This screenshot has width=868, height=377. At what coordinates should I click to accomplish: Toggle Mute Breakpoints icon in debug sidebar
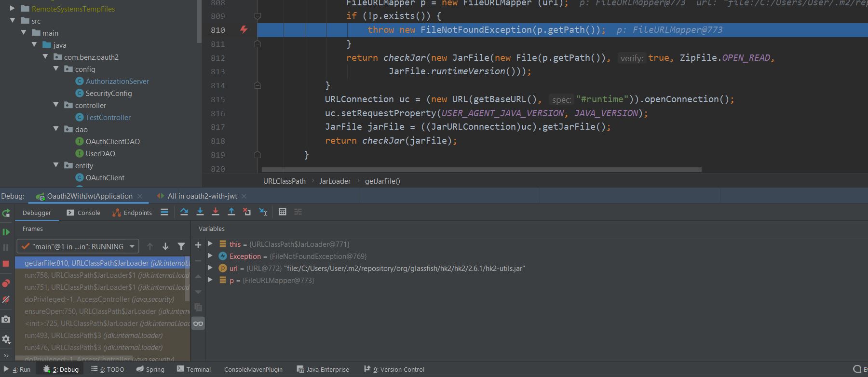(x=6, y=299)
